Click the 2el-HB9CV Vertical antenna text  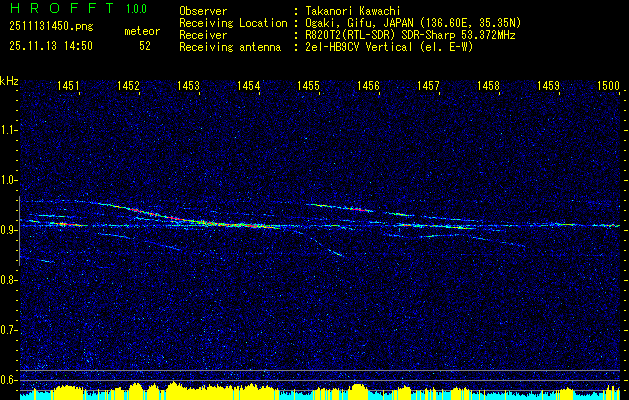[390, 47]
